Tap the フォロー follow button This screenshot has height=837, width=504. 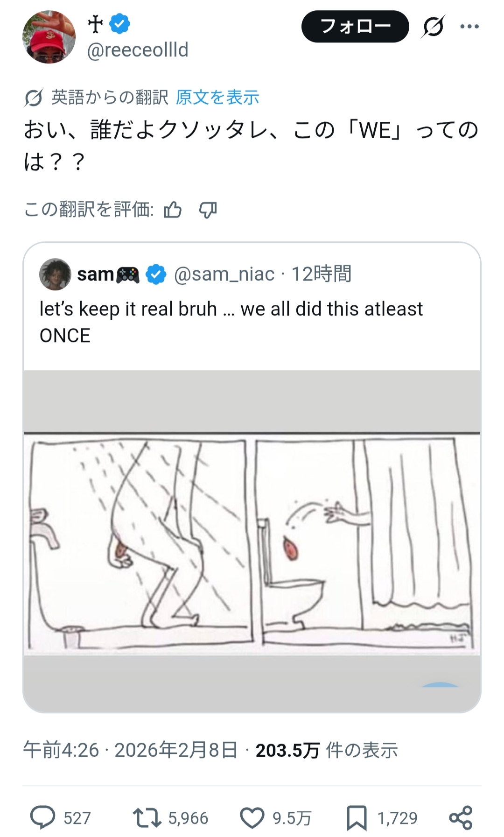coord(355,27)
